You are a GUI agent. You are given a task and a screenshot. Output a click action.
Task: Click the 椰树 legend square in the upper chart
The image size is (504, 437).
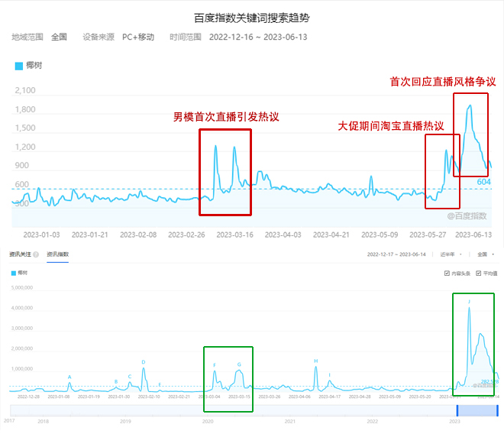point(19,66)
